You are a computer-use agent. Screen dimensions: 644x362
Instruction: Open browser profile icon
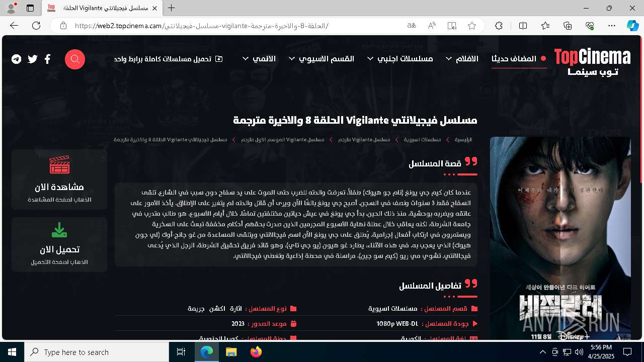(x=11, y=8)
